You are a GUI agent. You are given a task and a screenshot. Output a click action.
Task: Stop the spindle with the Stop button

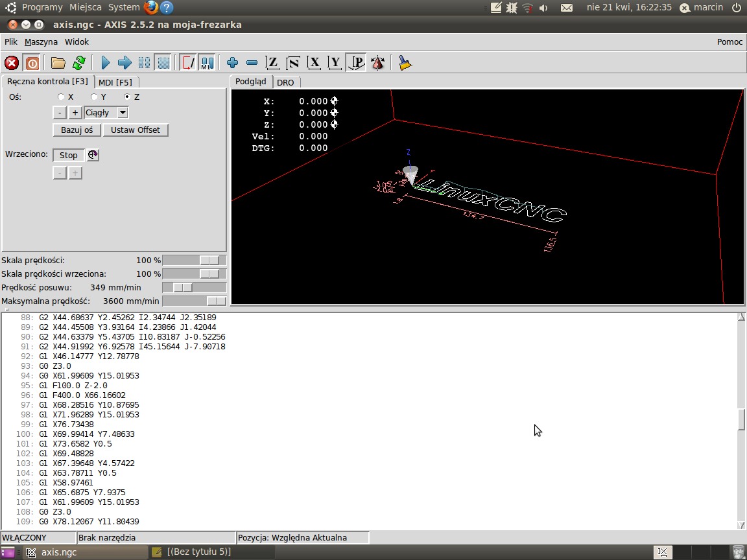click(68, 156)
